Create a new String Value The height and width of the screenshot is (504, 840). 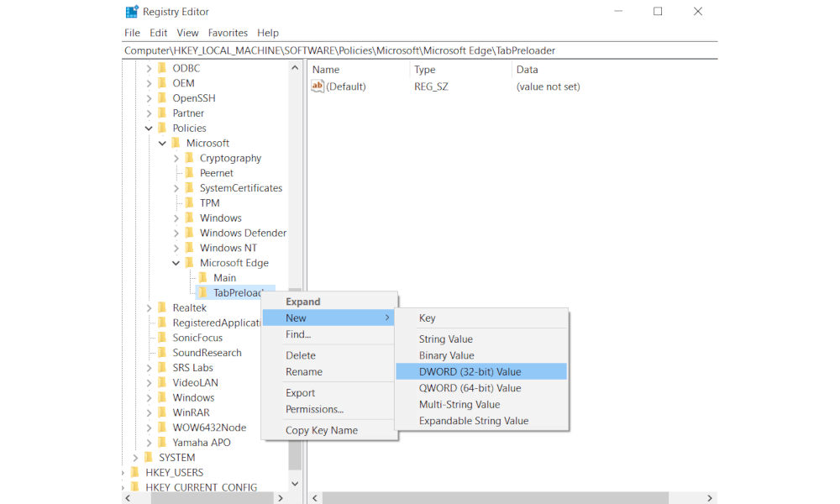tap(481, 339)
